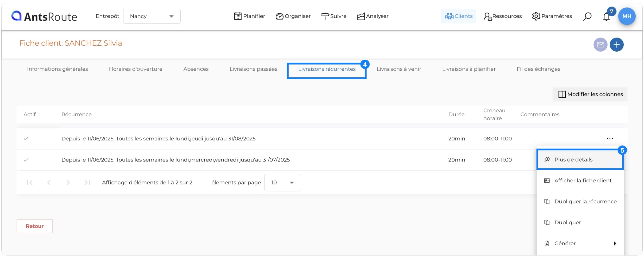This screenshot has width=644, height=257.
Task: Click the Paramètres gear icon
Action: pyautogui.click(x=536, y=16)
